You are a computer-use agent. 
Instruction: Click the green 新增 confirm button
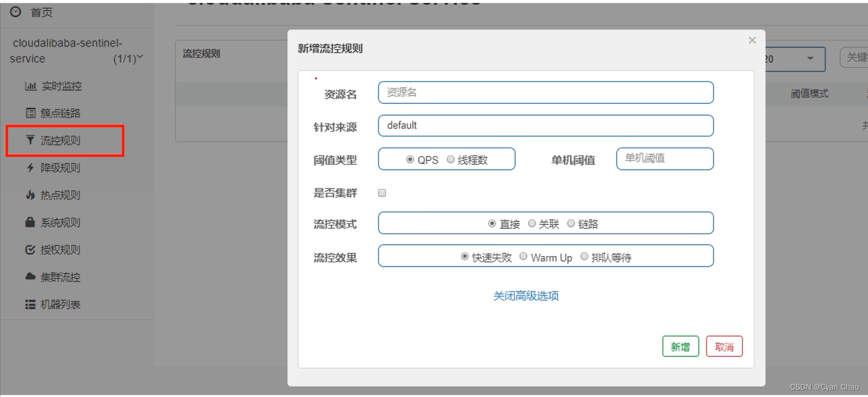pyautogui.click(x=680, y=346)
